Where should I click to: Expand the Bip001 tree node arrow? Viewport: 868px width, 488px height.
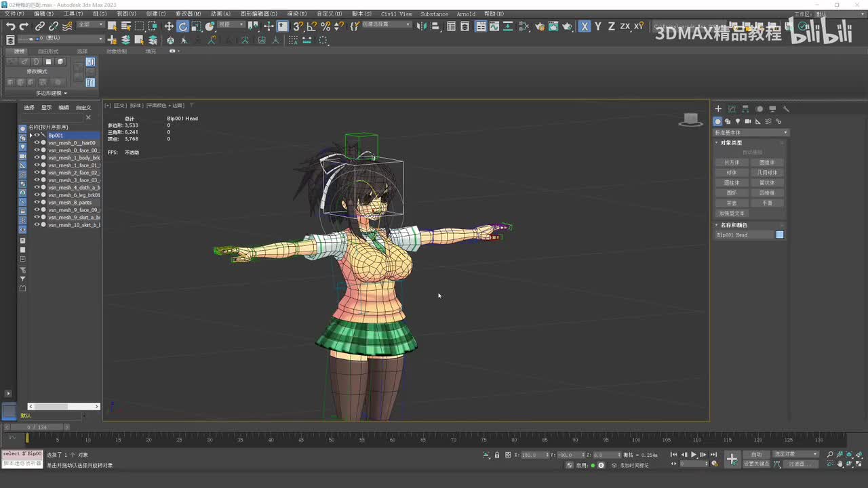tap(31, 136)
